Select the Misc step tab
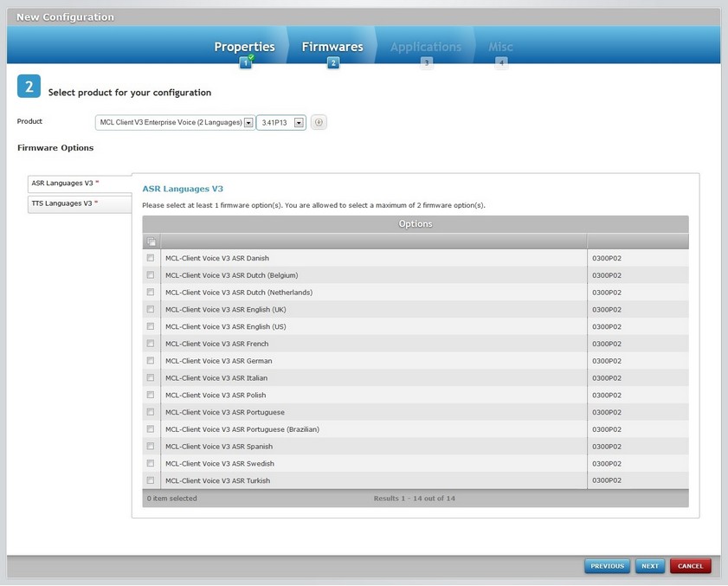 tap(500, 47)
